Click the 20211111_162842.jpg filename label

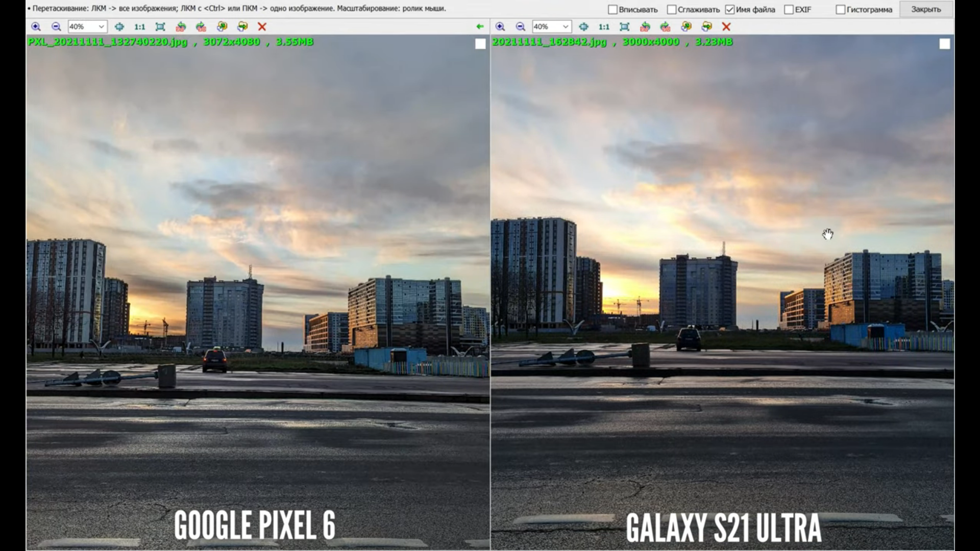coord(550,42)
